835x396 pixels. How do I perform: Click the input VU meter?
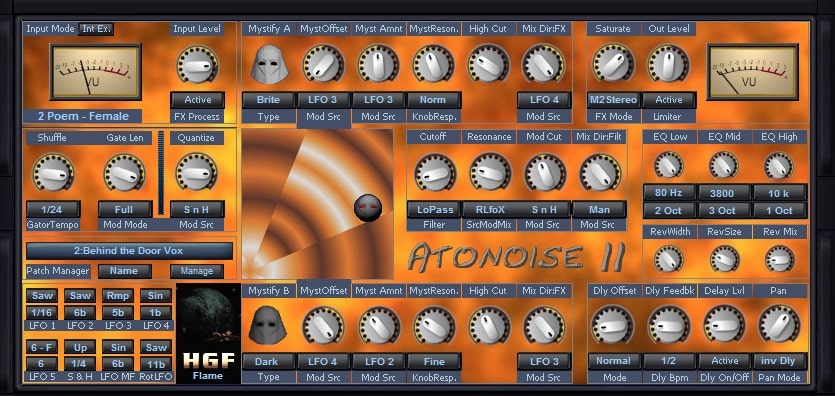coord(96,72)
